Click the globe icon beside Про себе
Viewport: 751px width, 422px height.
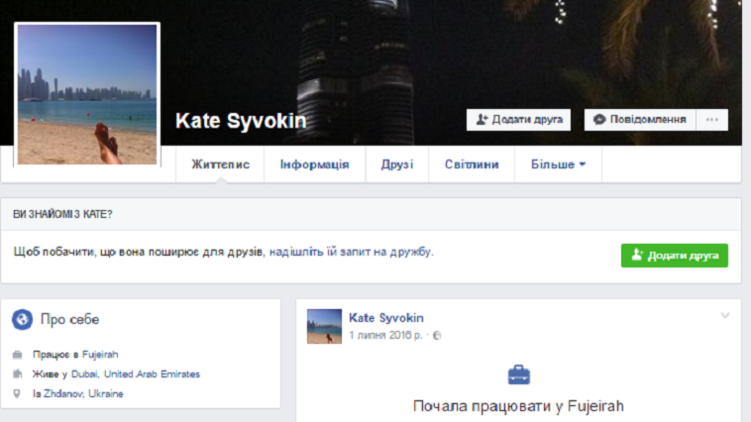point(22,320)
